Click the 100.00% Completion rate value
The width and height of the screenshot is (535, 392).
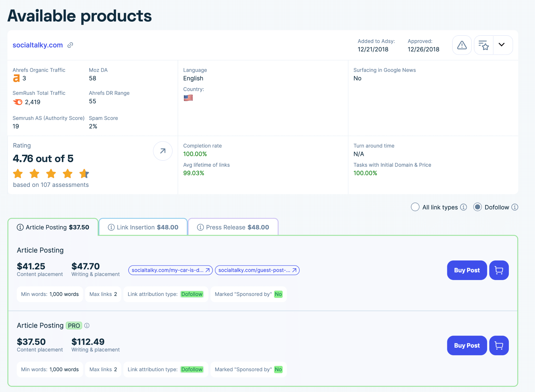coord(195,154)
